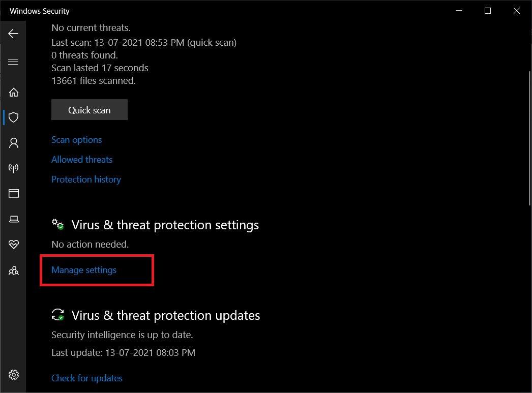Image resolution: width=532 pixels, height=393 pixels.
Task: Open Protection history link
Action: [86, 179]
